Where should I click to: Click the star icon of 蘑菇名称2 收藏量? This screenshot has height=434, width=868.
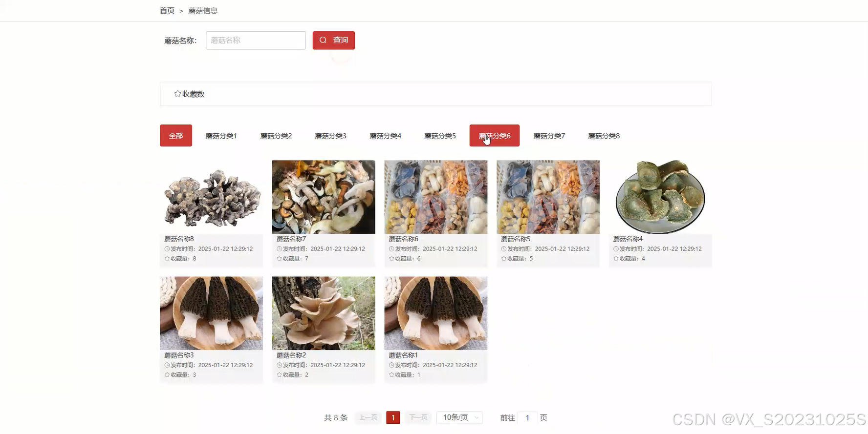coord(280,374)
